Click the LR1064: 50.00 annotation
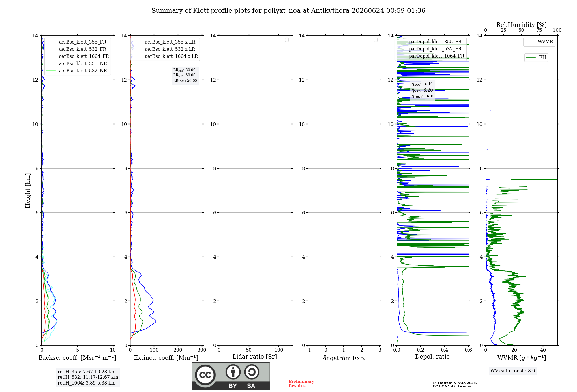 point(185,81)
